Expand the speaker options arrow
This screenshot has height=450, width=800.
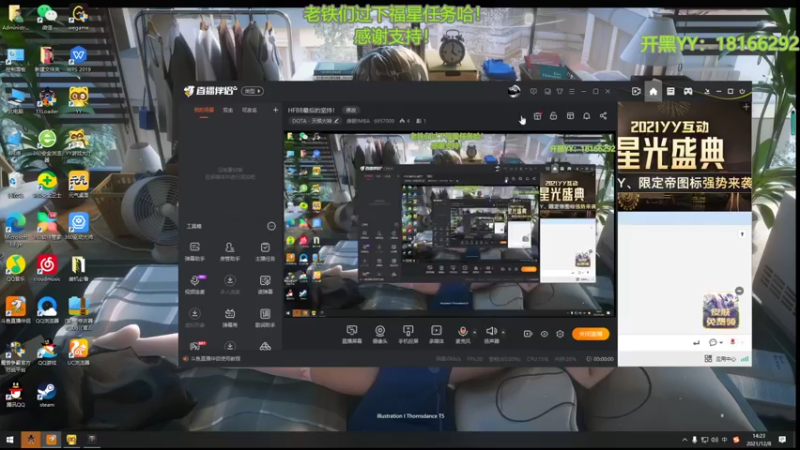[503, 333]
